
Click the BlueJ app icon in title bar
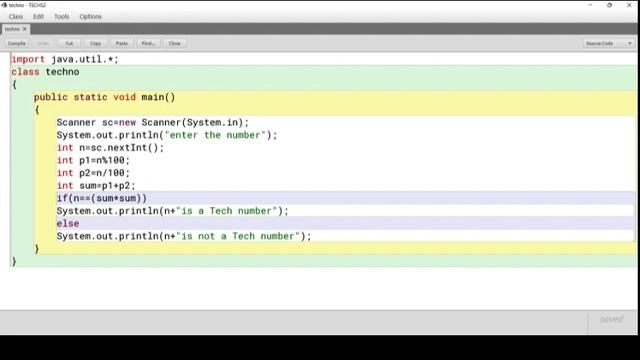pos(4,5)
